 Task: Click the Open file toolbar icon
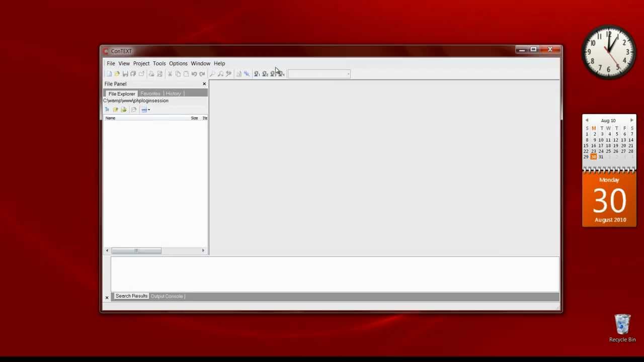click(x=117, y=74)
